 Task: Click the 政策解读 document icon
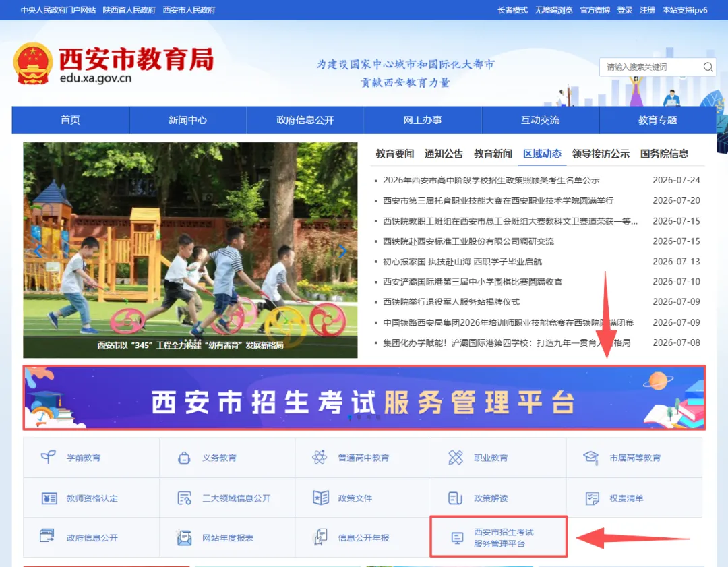[x=455, y=498]
